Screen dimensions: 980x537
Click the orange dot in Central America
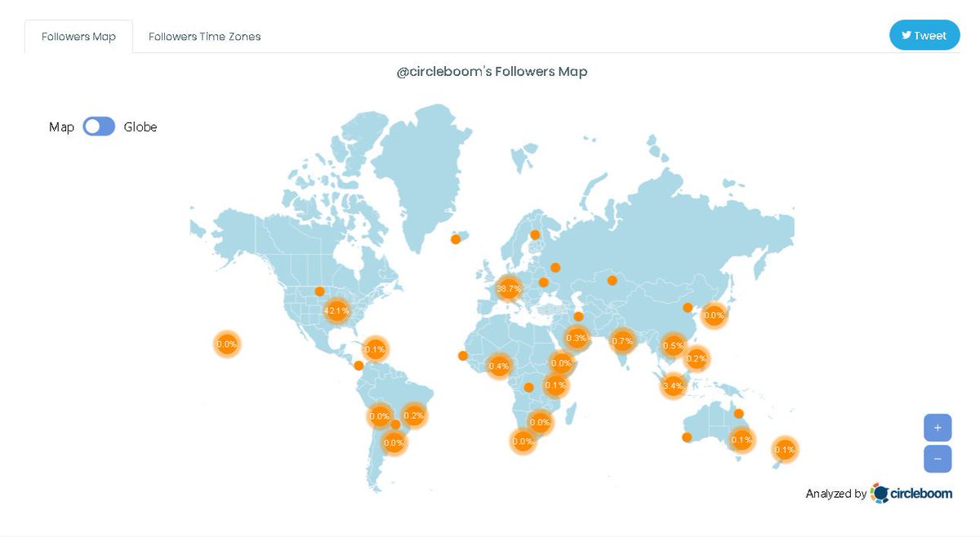[x=359, y=365]
